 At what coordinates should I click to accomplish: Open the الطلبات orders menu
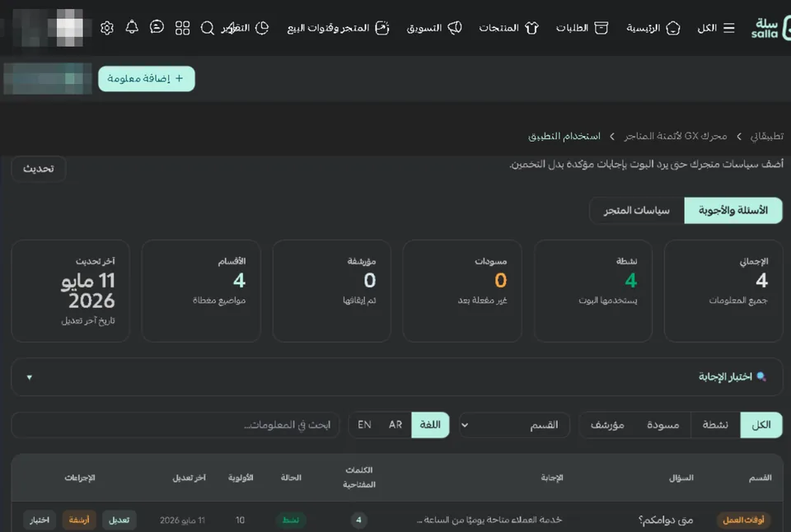[x=583, y=28]
